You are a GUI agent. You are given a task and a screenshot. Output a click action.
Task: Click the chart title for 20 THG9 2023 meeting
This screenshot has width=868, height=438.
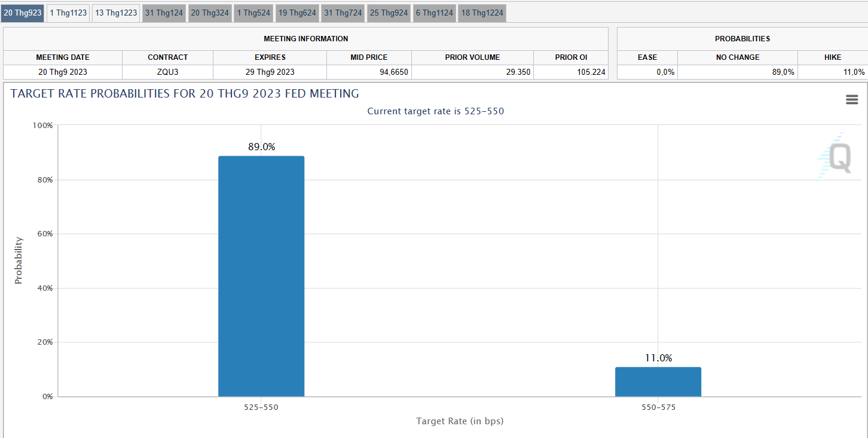pos(185,94)
